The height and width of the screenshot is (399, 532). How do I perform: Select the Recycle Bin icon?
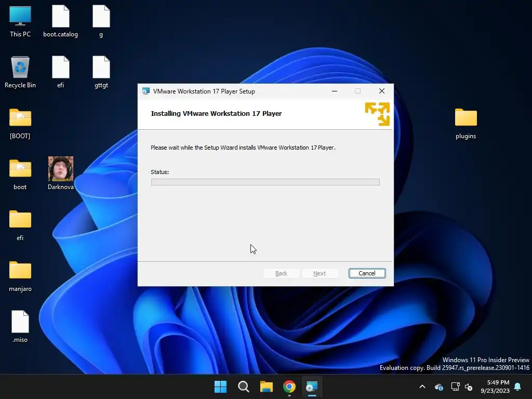[20, 72]
